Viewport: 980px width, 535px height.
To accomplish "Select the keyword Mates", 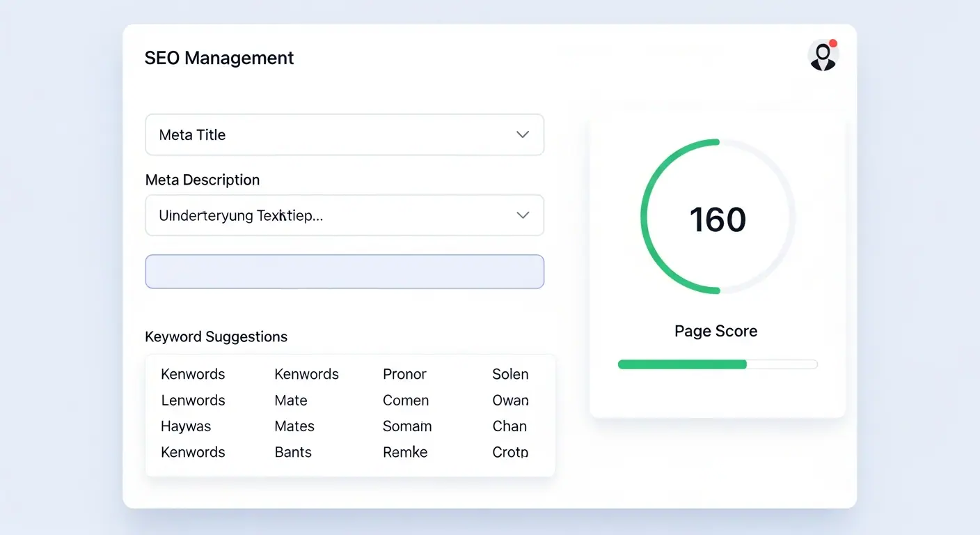I will pyautogui.click(x=294, y=426).
